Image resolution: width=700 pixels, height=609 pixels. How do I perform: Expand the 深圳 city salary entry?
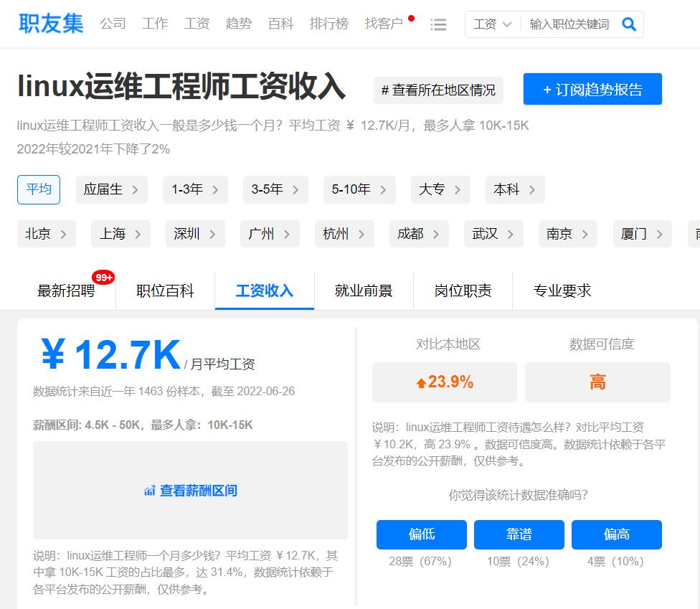pyautogui.click(x=194, y=233)
